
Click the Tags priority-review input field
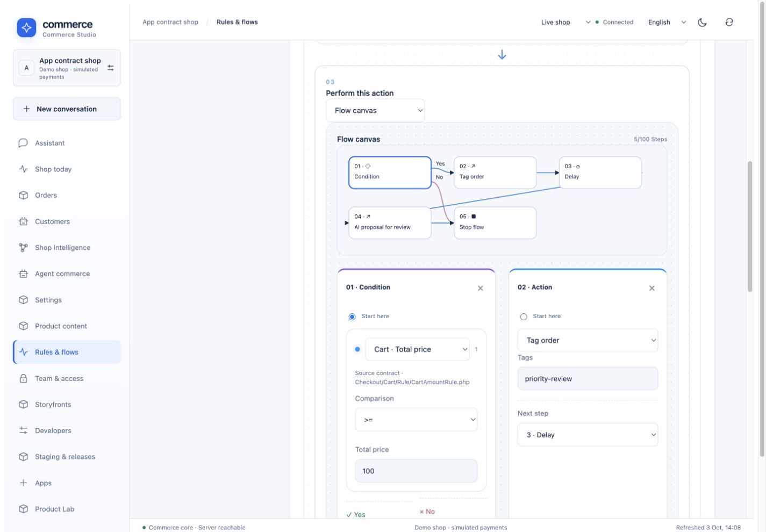pos(588,378)
